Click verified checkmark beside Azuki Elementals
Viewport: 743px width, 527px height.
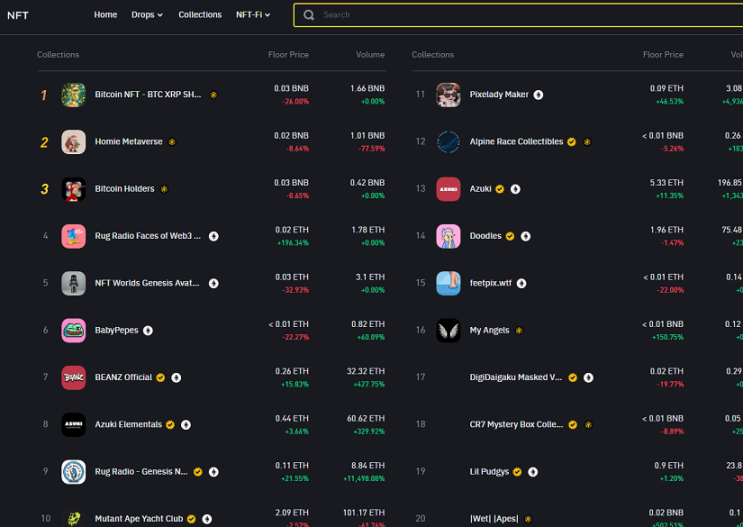170,425
